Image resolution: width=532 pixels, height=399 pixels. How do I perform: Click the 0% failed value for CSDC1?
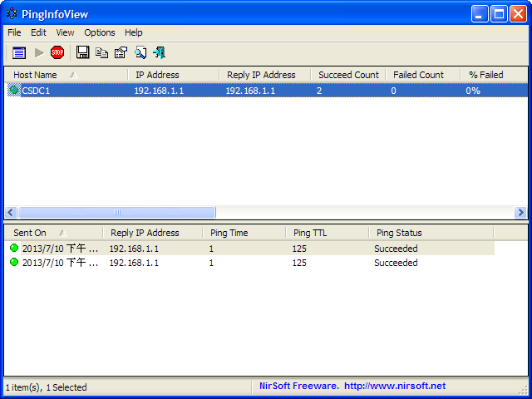pos(473,91)
